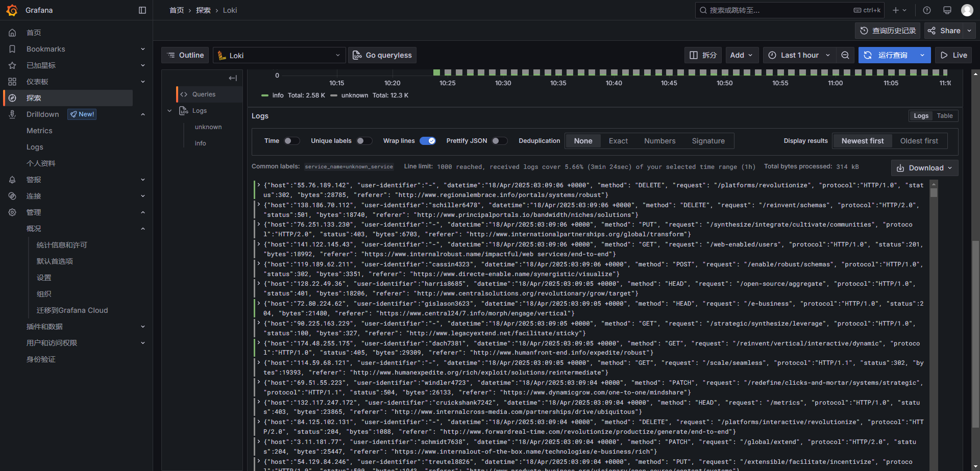Expand the first log row with host 55.76.189.142

tap(259, 185)
